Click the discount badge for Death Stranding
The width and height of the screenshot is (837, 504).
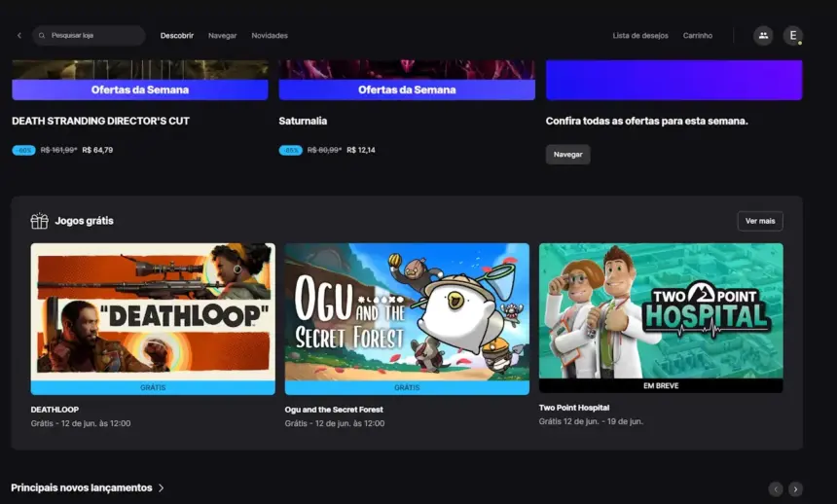click(23, 150)
